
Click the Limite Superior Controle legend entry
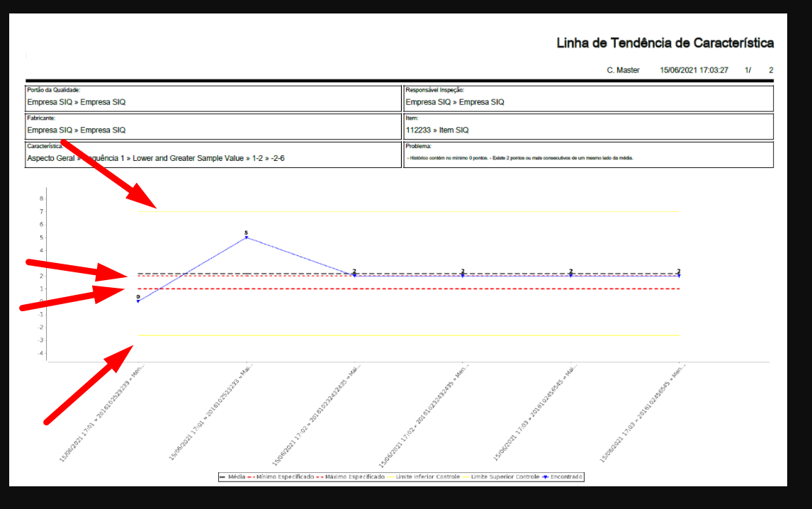point(501,477)
